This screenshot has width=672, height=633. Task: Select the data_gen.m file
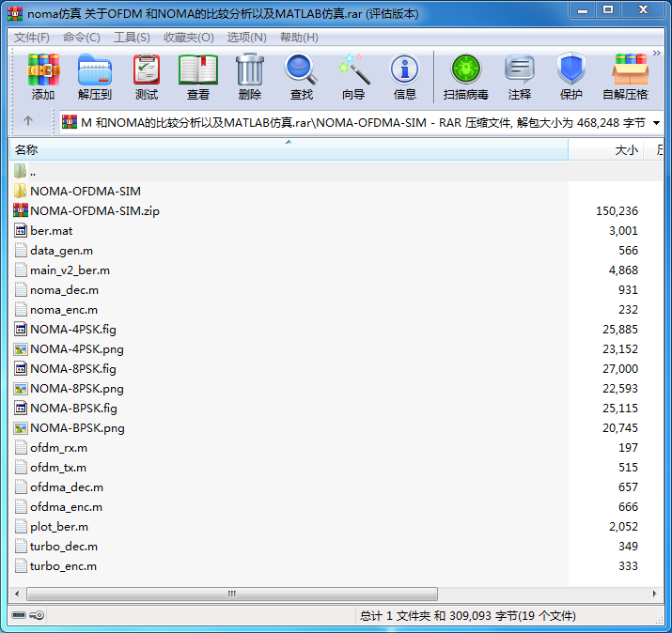point(61,251)
